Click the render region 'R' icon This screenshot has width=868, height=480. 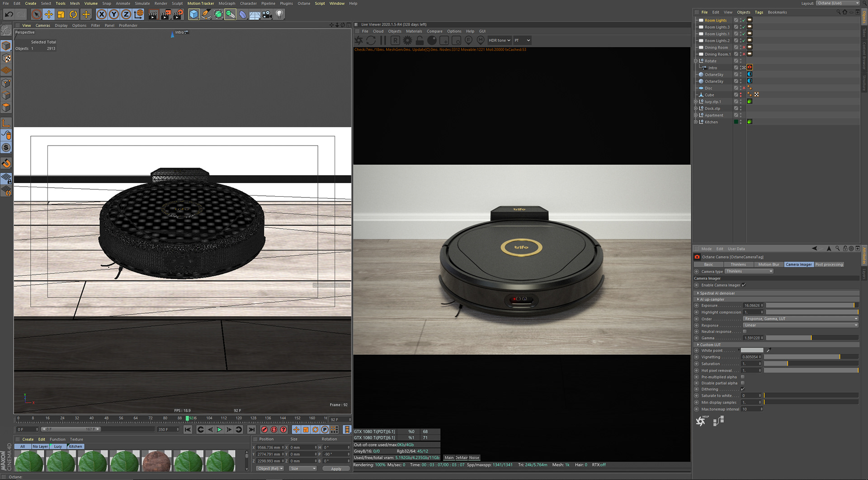[x=395, y=40]
